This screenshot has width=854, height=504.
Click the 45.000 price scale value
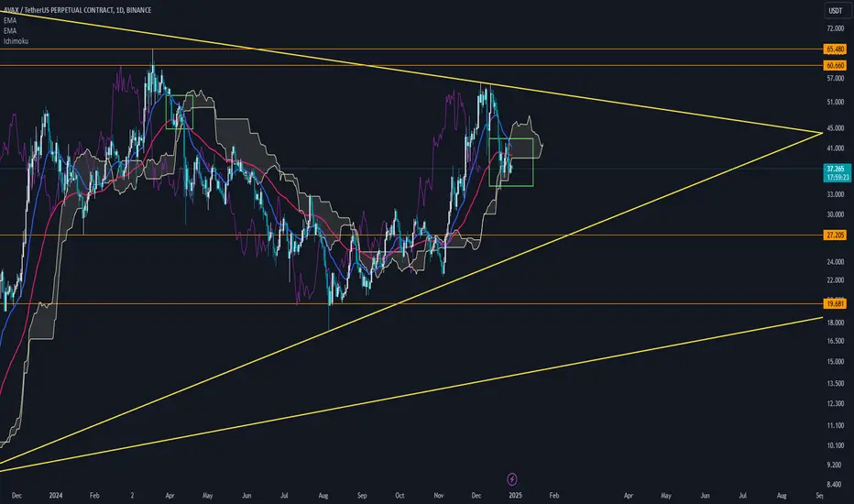835,128
